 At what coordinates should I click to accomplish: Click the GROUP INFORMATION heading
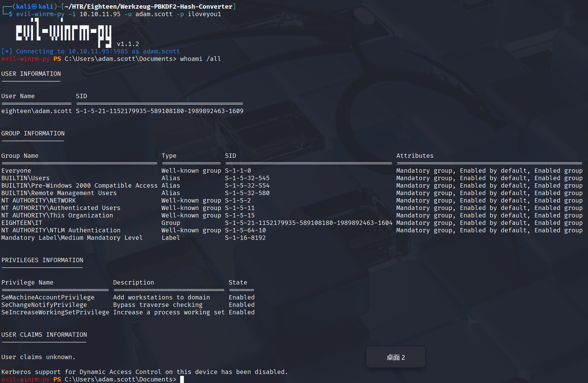(x=33, y=133)
